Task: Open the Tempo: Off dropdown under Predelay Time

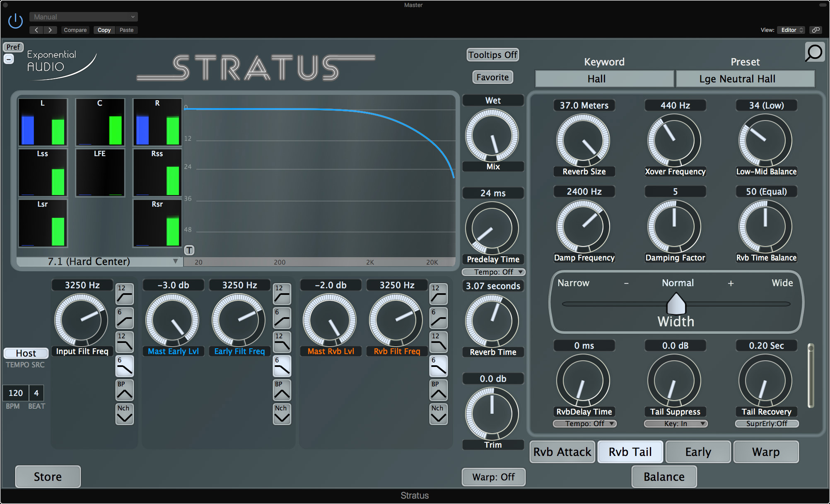Action: pos(493,272)
